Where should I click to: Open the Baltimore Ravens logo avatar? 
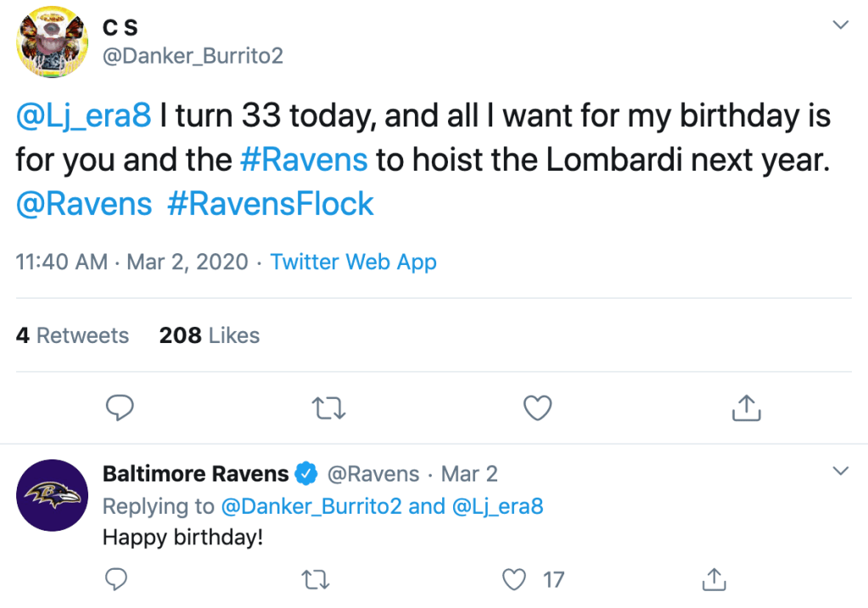(53, 495)
